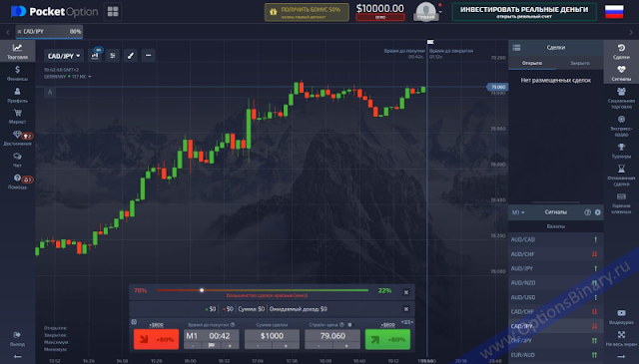Switch to the Закрыто (Closed) trades tab

[x=579, y=63]
